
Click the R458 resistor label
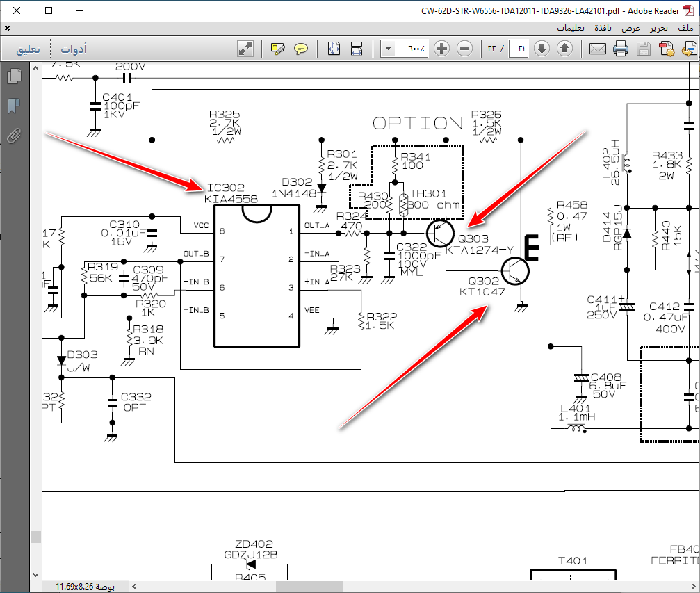(x=572, y=205)
